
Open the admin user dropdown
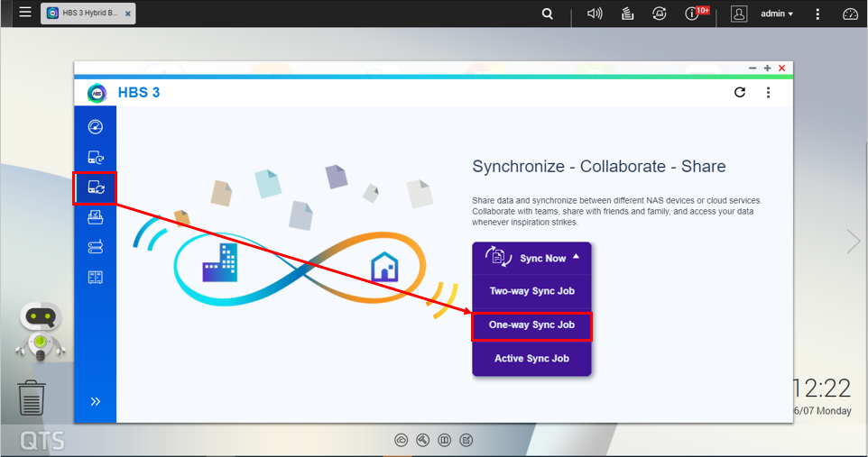pyautogui.click(x=776, y=14)
